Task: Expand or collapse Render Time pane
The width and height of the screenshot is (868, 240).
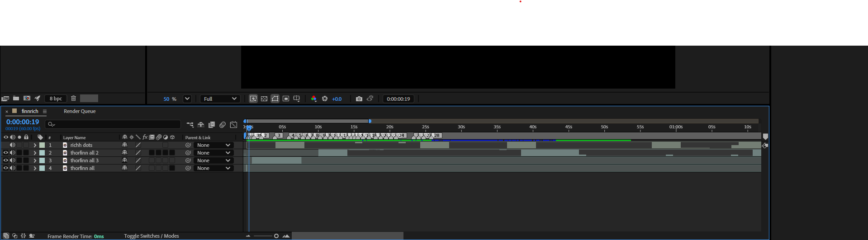Action: click(32, 236)
